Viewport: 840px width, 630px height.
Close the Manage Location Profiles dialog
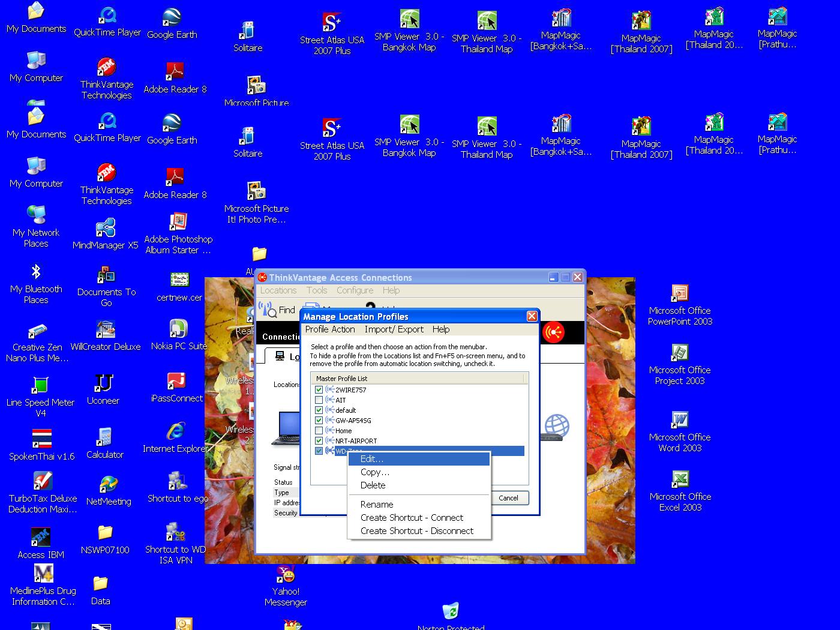point(532,316)
